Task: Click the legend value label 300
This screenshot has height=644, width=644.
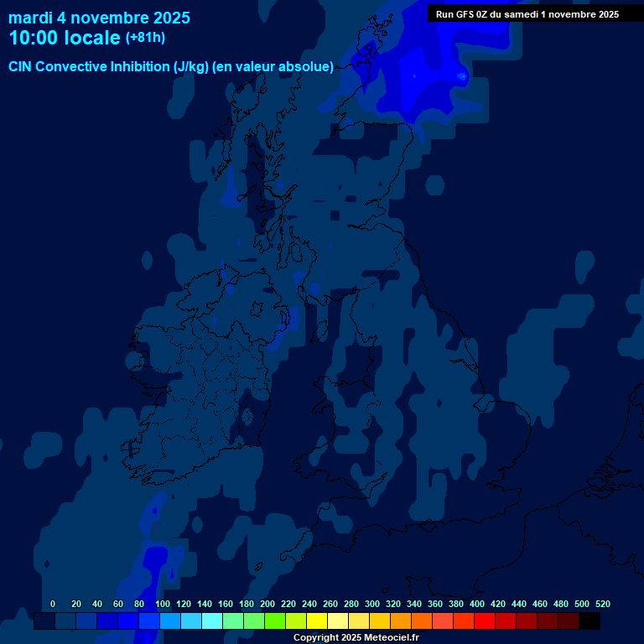Action: (x=372, y=604)
